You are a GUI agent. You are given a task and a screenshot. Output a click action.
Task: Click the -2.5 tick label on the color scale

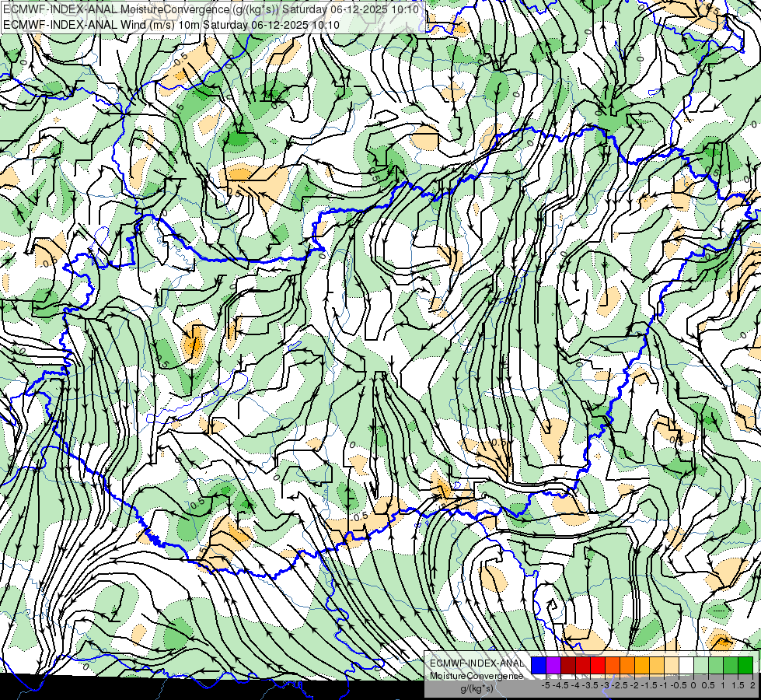point(620,685)
